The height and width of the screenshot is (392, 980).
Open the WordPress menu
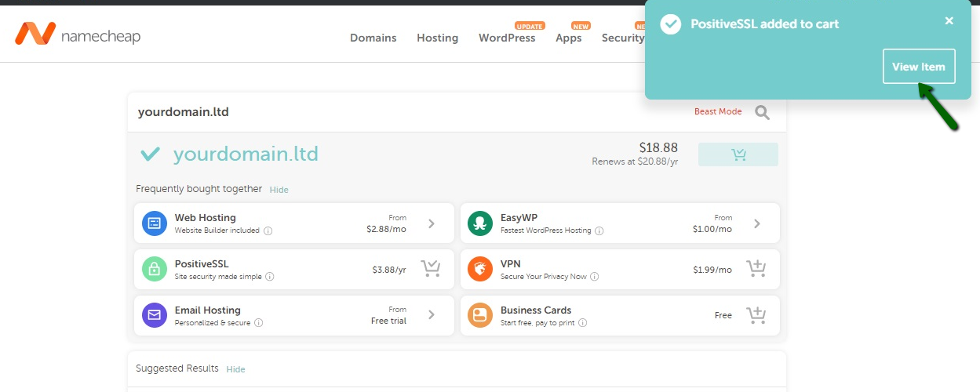[507, 38]
